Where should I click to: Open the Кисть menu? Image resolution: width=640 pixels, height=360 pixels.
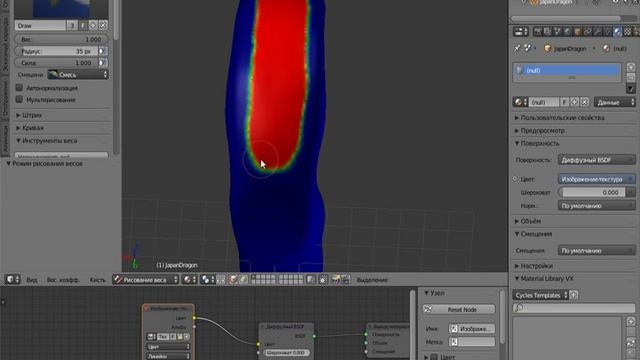click(98, 280)
